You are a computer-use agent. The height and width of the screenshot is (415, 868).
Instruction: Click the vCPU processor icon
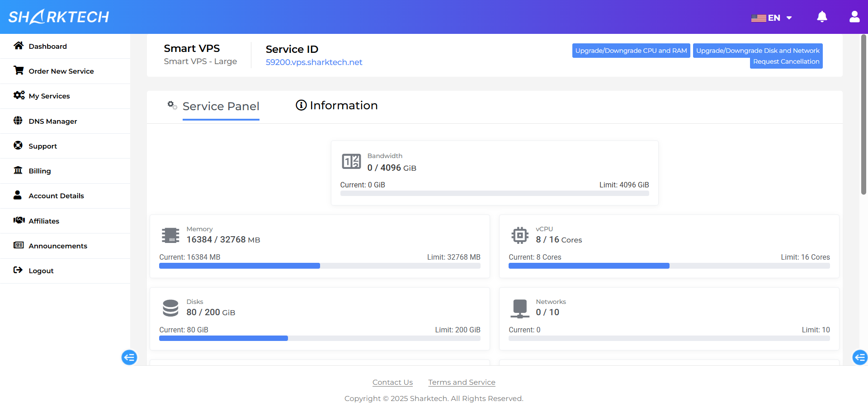(x=520, y=235)
